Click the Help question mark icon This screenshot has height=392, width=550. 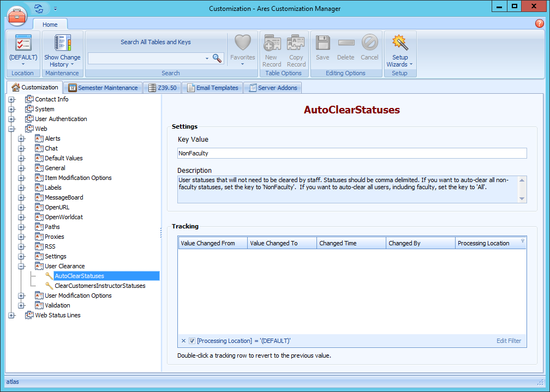540,23
